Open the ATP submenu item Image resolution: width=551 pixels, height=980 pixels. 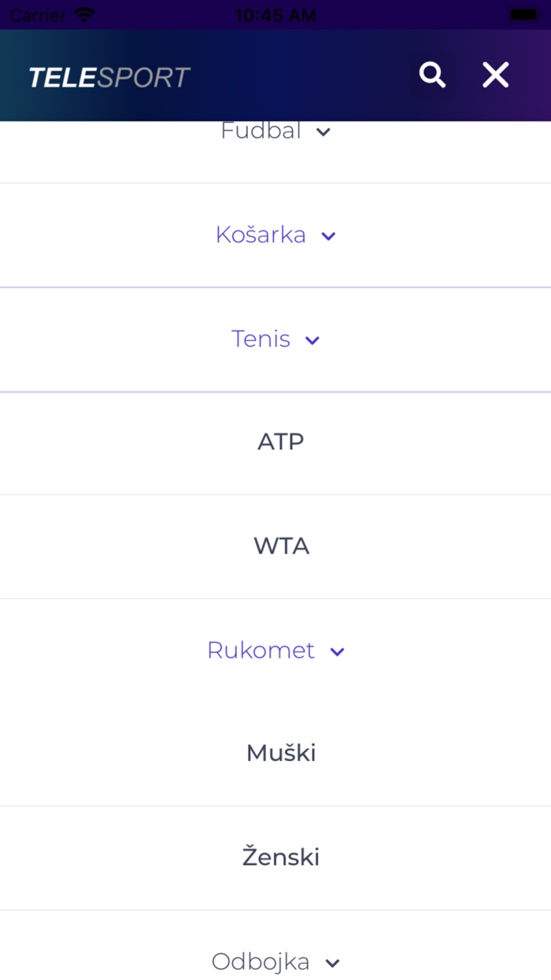(x=281, y=442)
